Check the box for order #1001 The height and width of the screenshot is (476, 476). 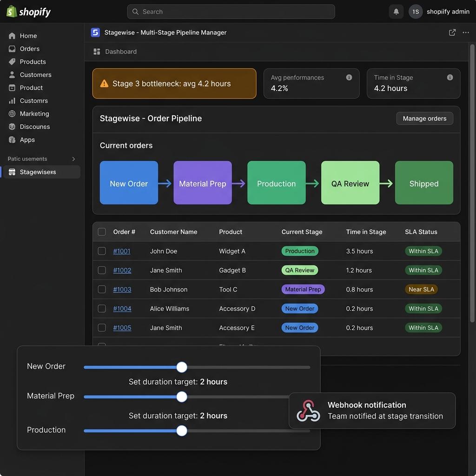coord(102,251)
